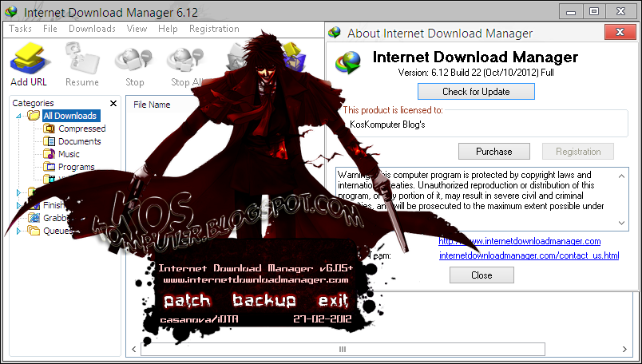Expand the Queues tree node
The image size is (642, 364).
click(x=18, y=231)
